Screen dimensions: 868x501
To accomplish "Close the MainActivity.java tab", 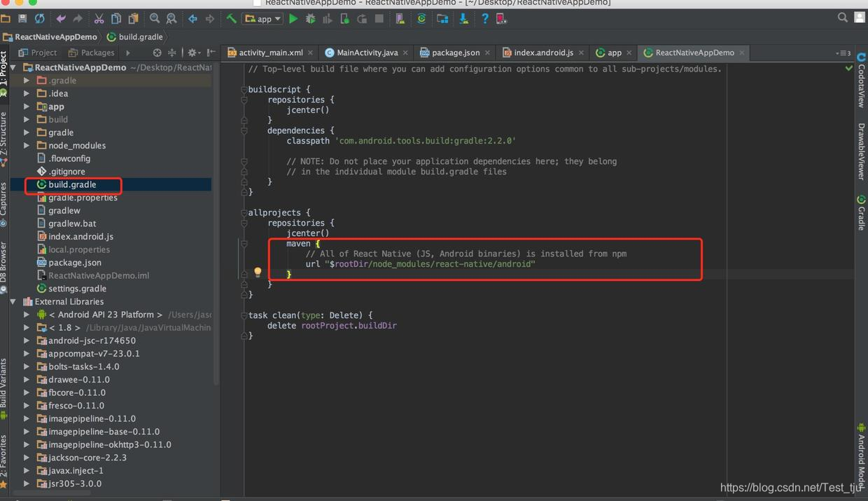I will pyautogui.click(x=405, y=53).
